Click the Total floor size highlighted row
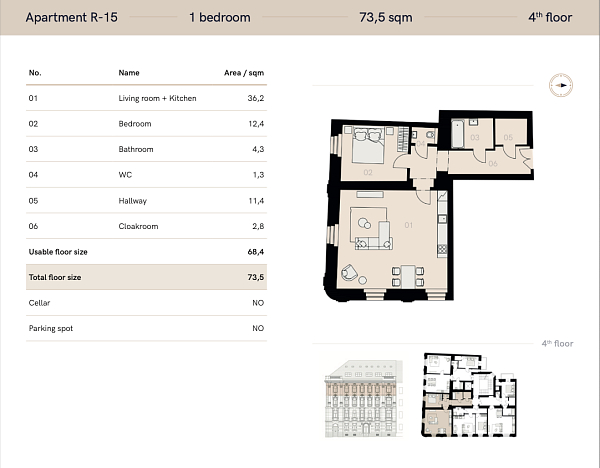Screen dimensions: 600x468 click(146, 277)
